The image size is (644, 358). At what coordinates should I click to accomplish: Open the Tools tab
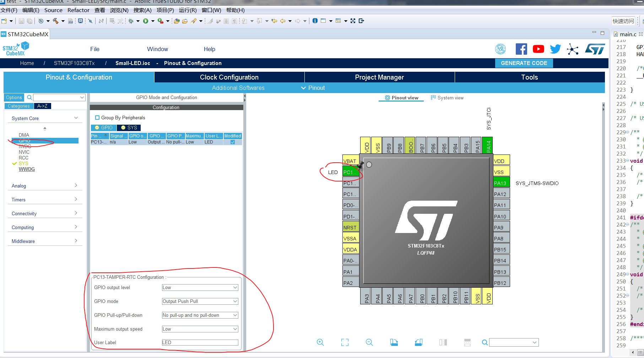point(530,77)
